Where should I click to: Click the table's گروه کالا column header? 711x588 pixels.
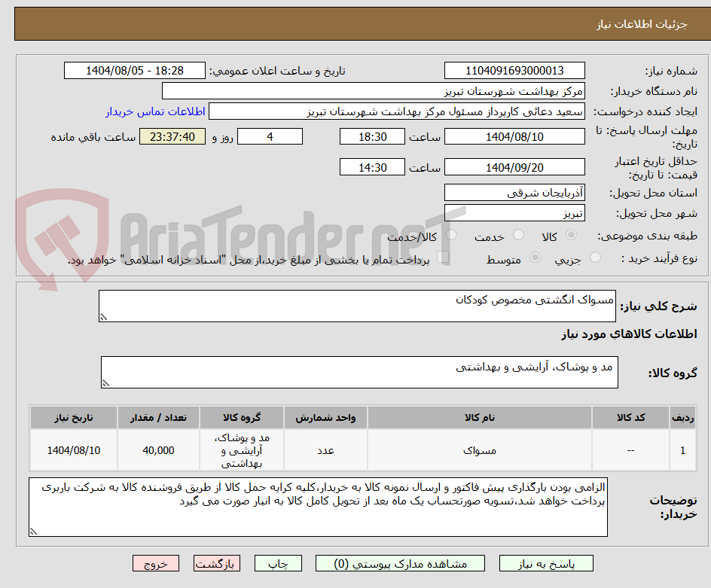click(242, 418)
